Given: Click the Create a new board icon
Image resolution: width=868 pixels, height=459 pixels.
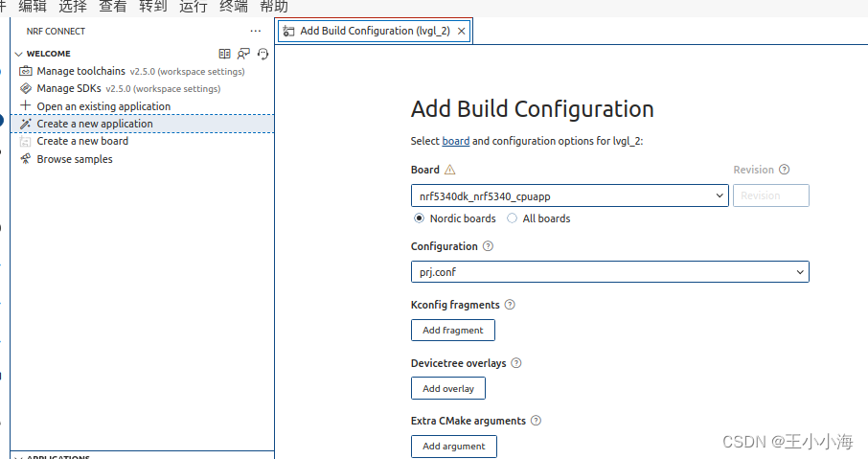Looking at the screenshot, I should 26,141.
